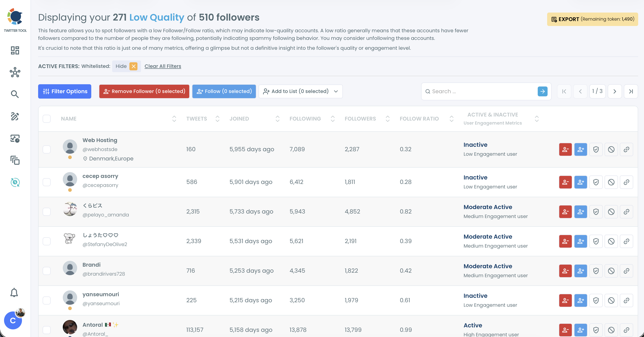Whitelist yanseumouri using the shield icon

596,300
